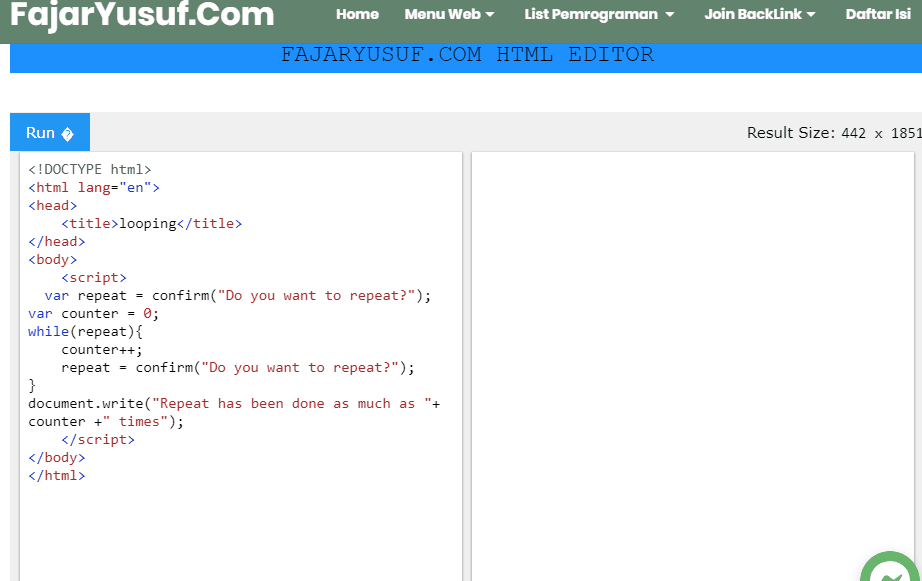Expand the List Pemrograman dropdown
This screenshot has height=581, width=922.
599,14
